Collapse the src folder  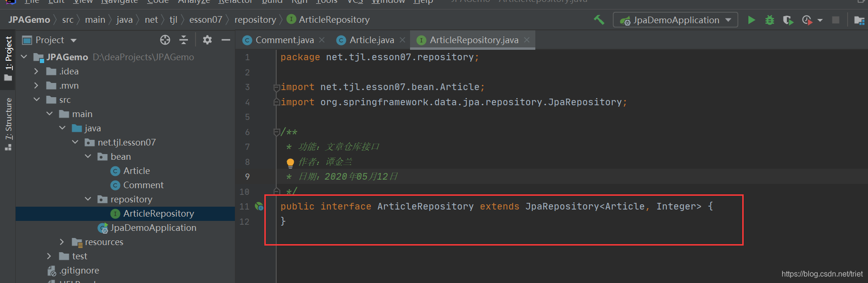(37, 100)
